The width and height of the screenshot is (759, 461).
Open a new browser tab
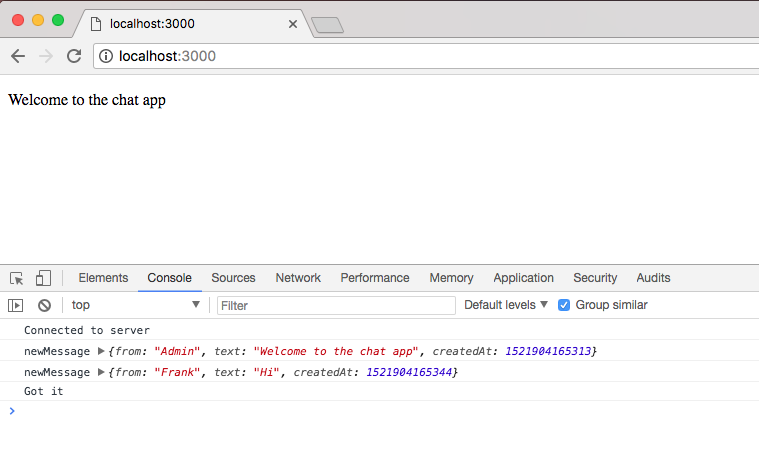pyautogui.click(x=327, y=25)
